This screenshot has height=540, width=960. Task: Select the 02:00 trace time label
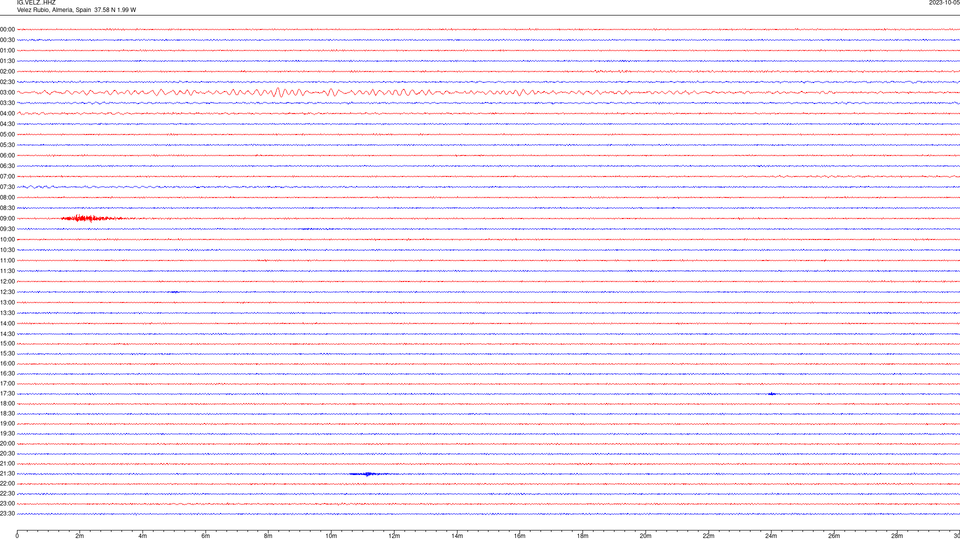coord(7,72)
